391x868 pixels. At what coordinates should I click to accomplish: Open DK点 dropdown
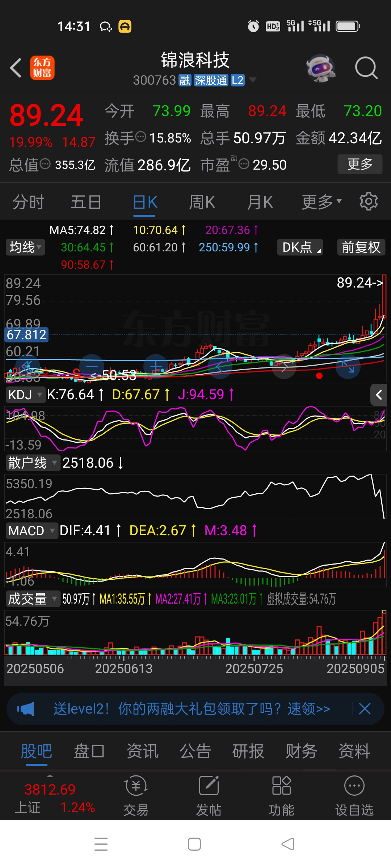[x=300, y=247]
